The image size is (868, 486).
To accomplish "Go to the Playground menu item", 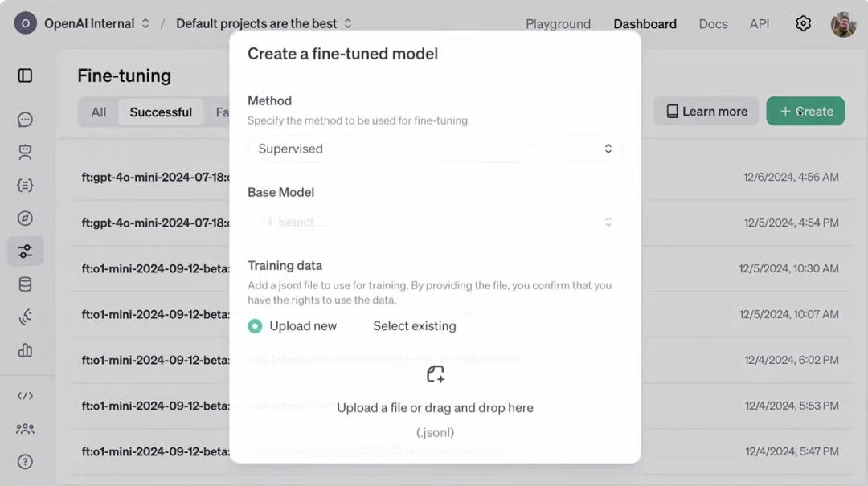I will coord(558,24).
